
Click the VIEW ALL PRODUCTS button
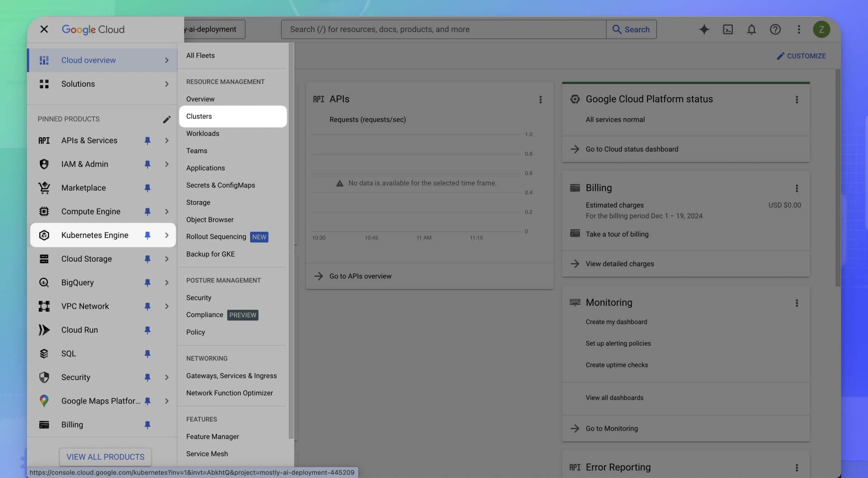point(105,457)
